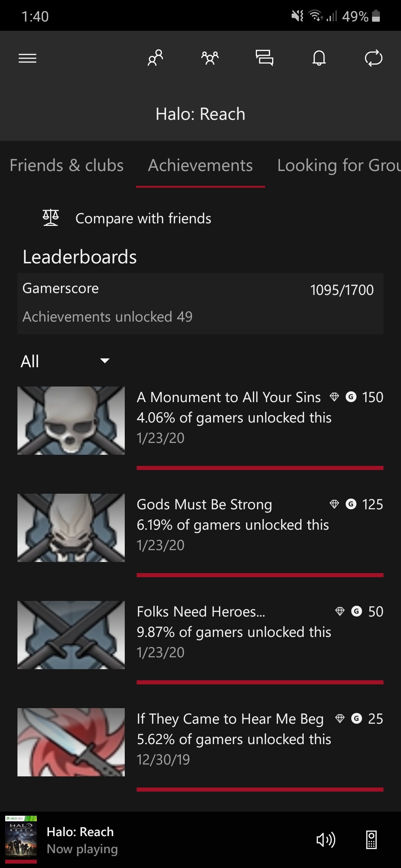401x868 pixels.
Task: Open the remote control icon
Action: (x=371, y=840)
